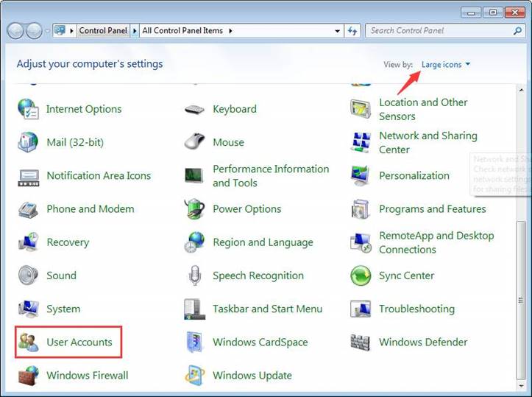Open the Mouse icon
The width and height of the screenshot is (532, 397).
click(194, 141)
